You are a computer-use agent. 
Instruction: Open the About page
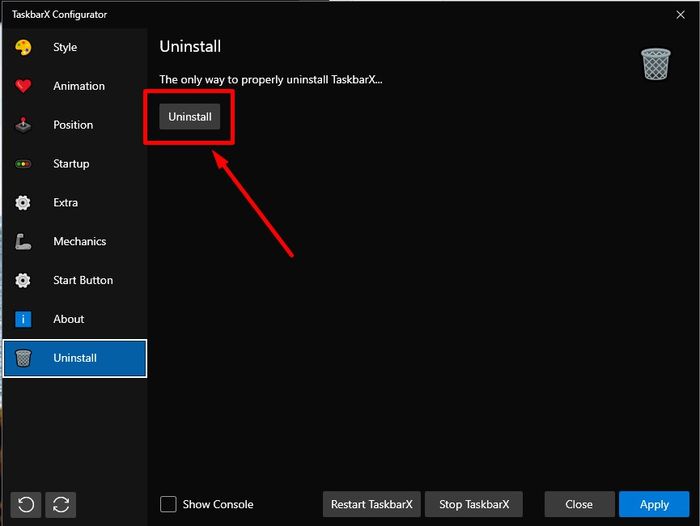pos(75,319)
